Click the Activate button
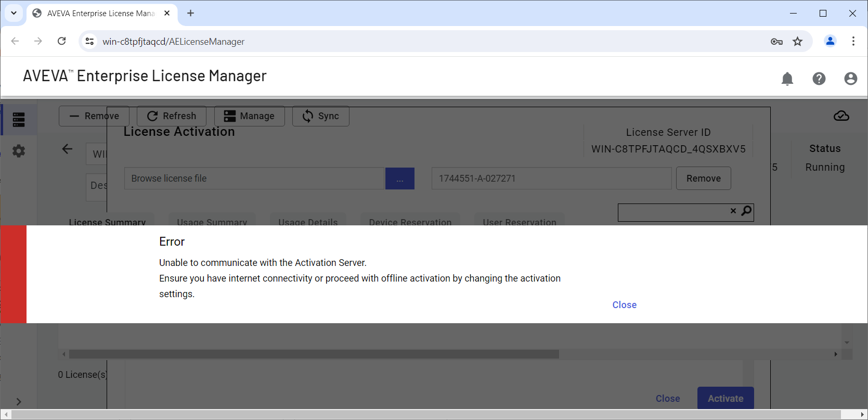Screen dimensions: 868x420 [x=726, y=398]
